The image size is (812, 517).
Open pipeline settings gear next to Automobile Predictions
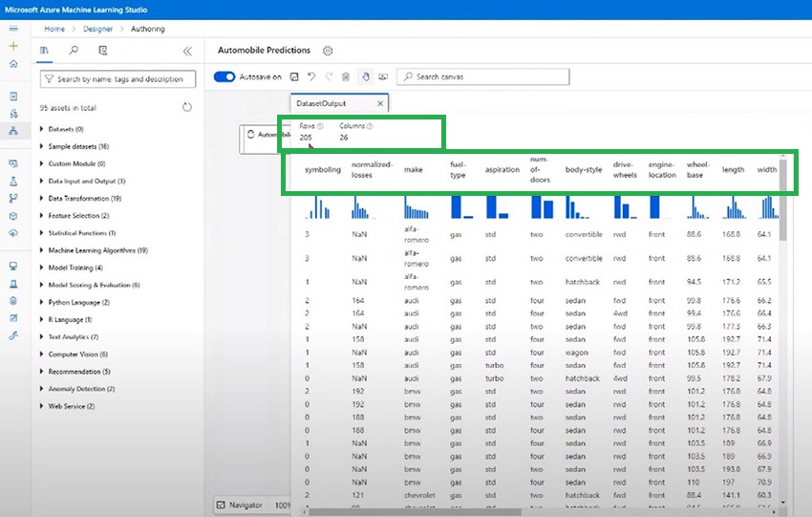point(328,51)
